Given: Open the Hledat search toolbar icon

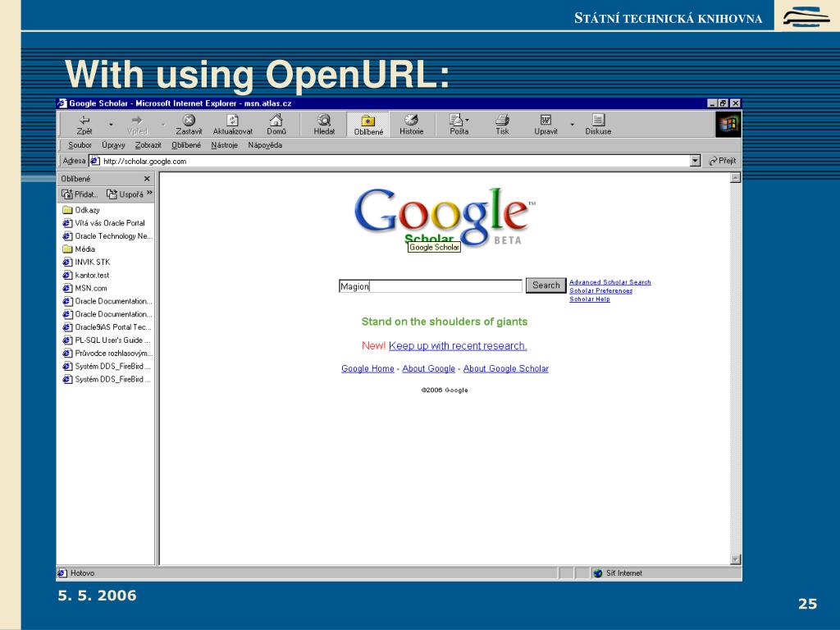Looking at the screenshot, I should coord(324,120).
